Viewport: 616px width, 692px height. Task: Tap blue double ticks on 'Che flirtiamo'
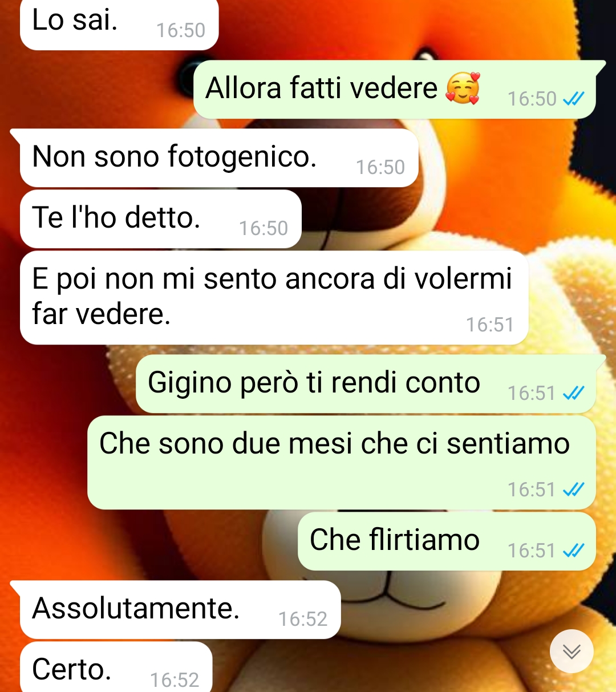[573, 551]
